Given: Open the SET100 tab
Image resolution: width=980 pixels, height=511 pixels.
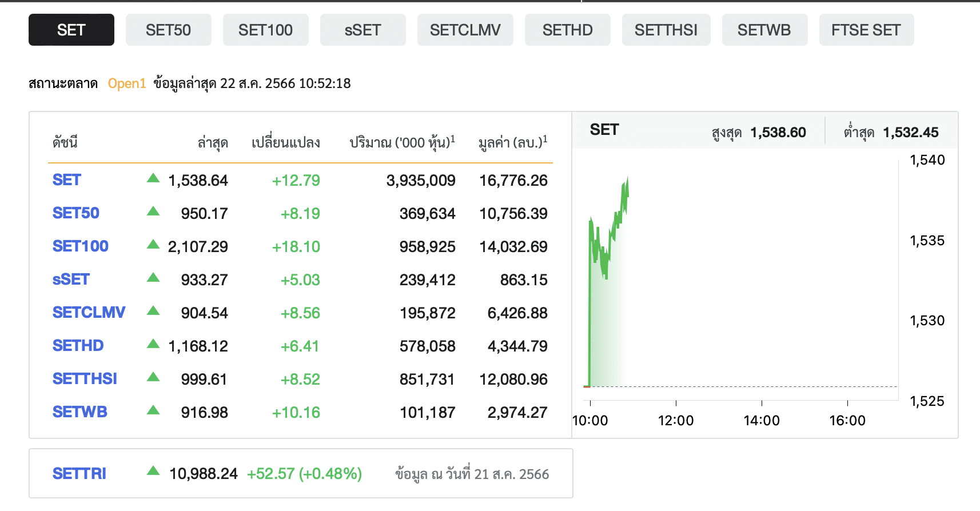Looking at the screenshot, I should pyautogui.click(x=266, y=30).
